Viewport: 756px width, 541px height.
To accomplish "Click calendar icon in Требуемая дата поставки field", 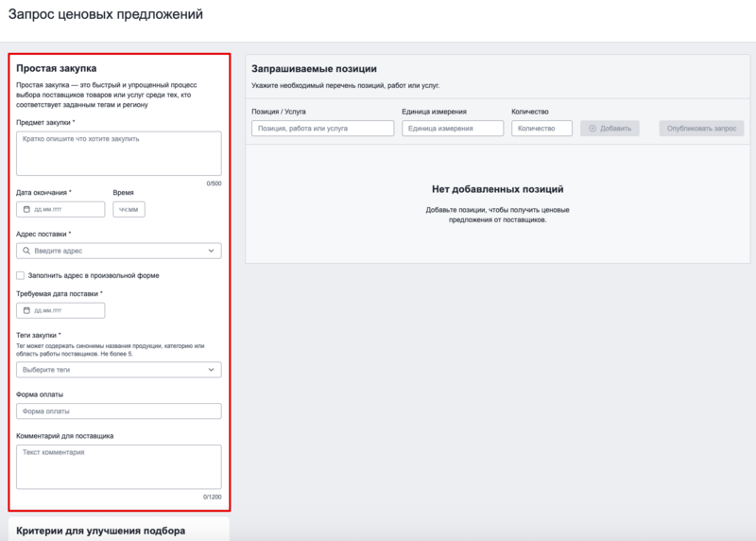I will pos(26,310).
